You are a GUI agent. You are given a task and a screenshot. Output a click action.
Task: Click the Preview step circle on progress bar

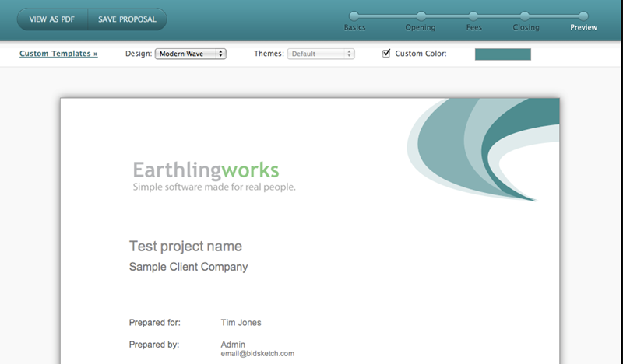pos(583,16)
